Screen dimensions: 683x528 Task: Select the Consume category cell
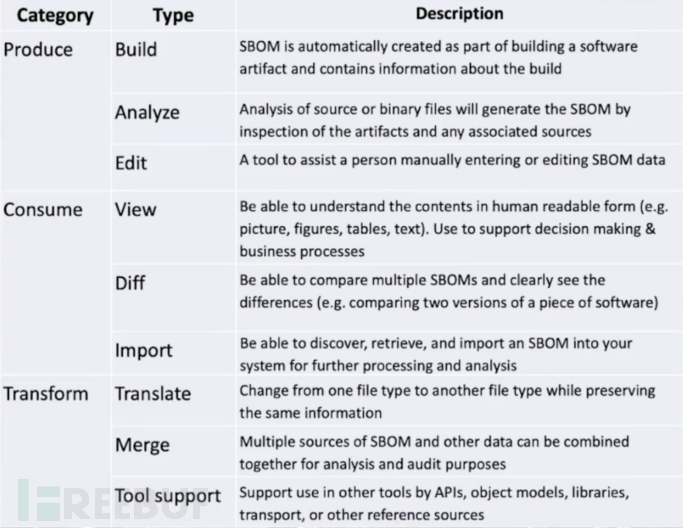pos(43,209)
